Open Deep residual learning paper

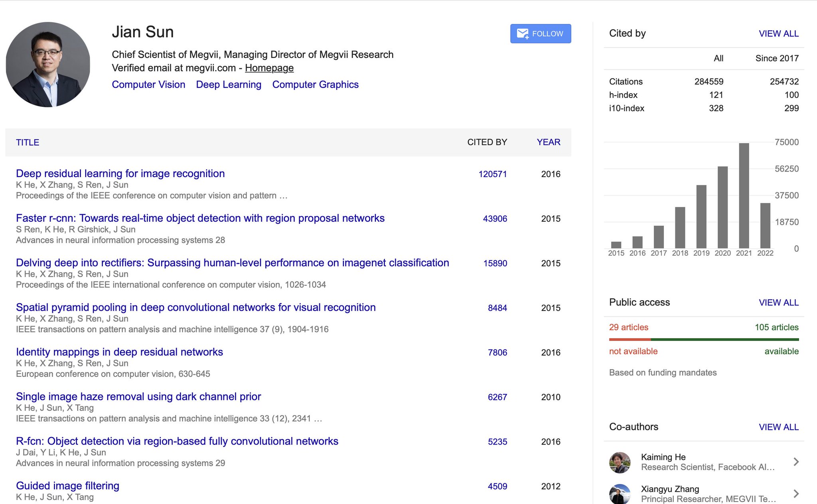click(x=120, y=173)
